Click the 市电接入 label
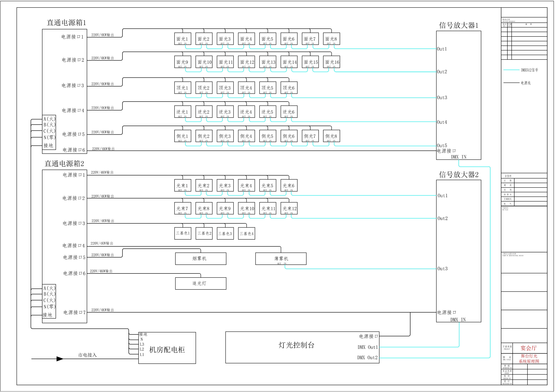 coord(87,355)
